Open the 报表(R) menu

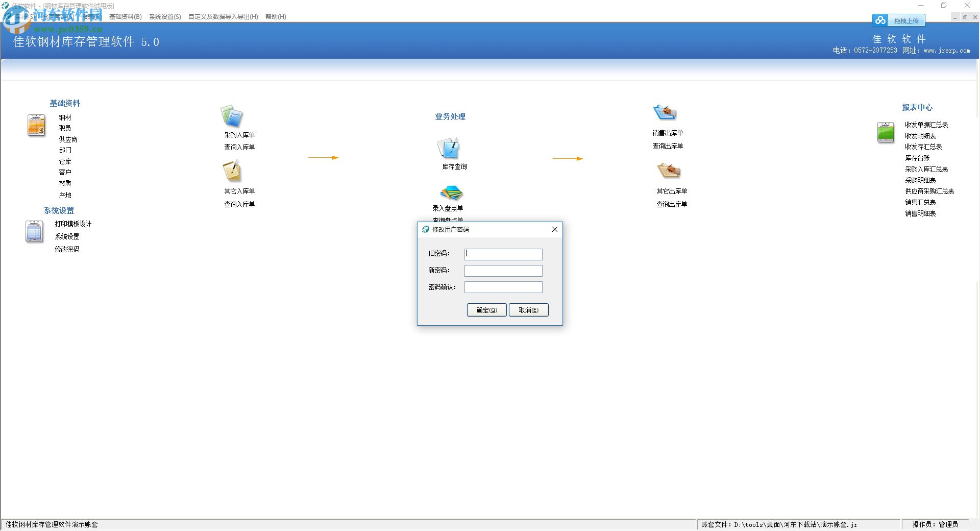[x=92, y=17]
